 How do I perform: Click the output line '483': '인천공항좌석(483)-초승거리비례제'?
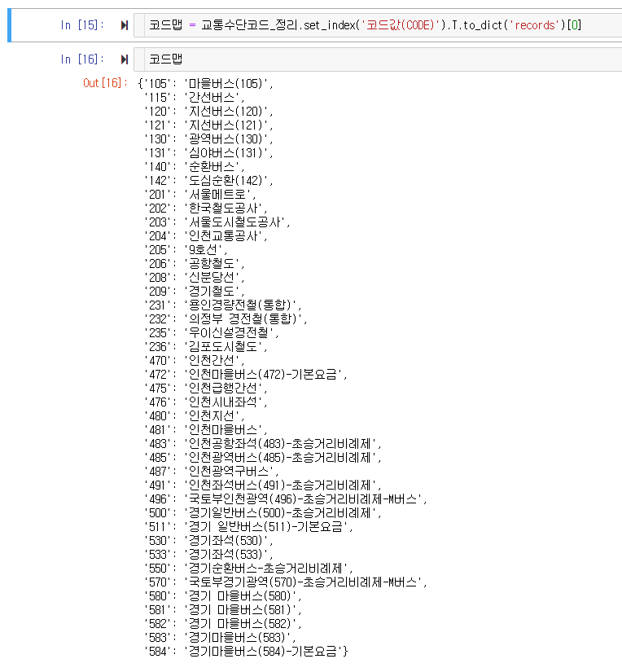[x=263, y=444]
